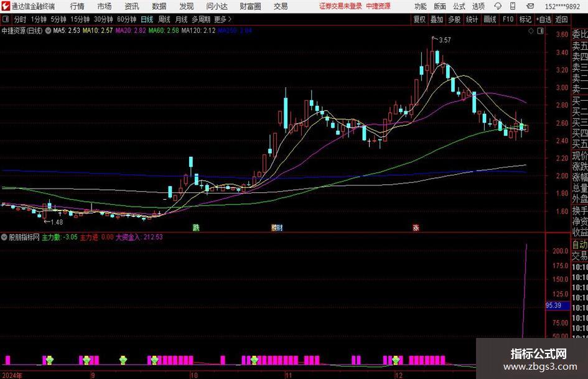
Task: Click the 1.48 low price label
Action: point(57,222)
